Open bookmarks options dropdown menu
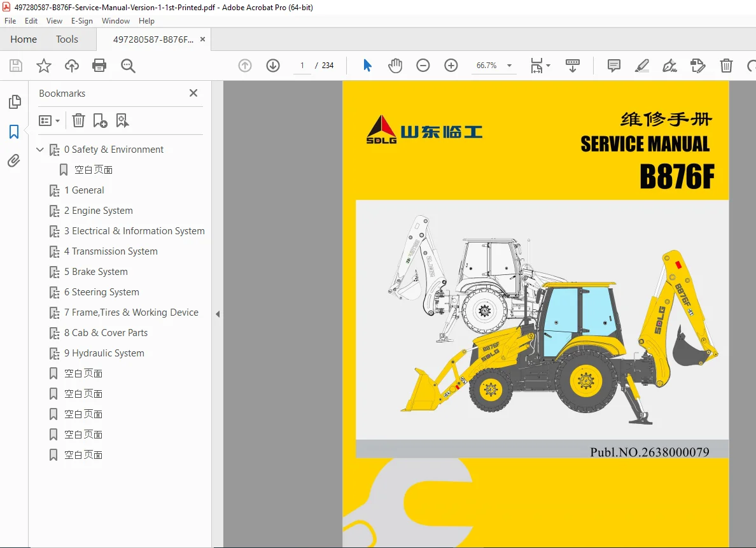 [x=49, y=120]
